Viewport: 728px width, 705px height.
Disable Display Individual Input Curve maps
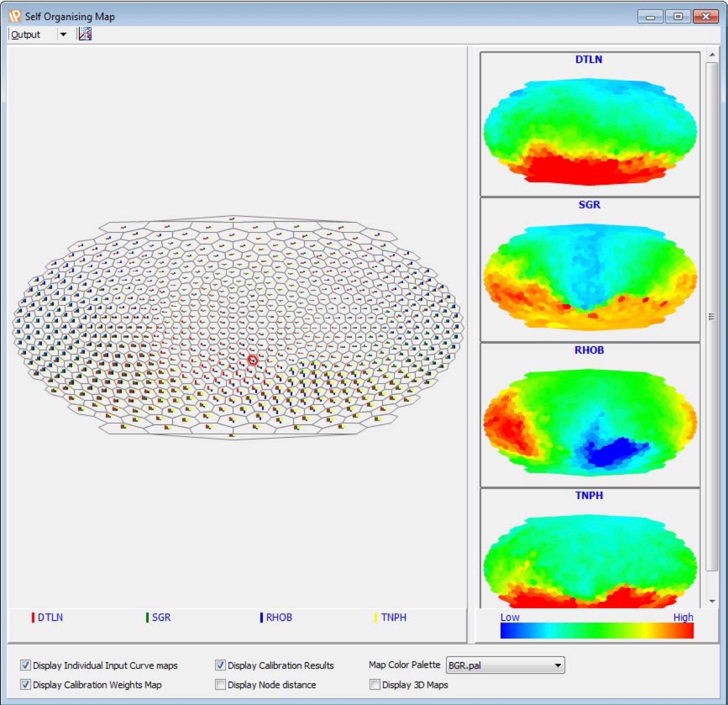pos(25,666)
